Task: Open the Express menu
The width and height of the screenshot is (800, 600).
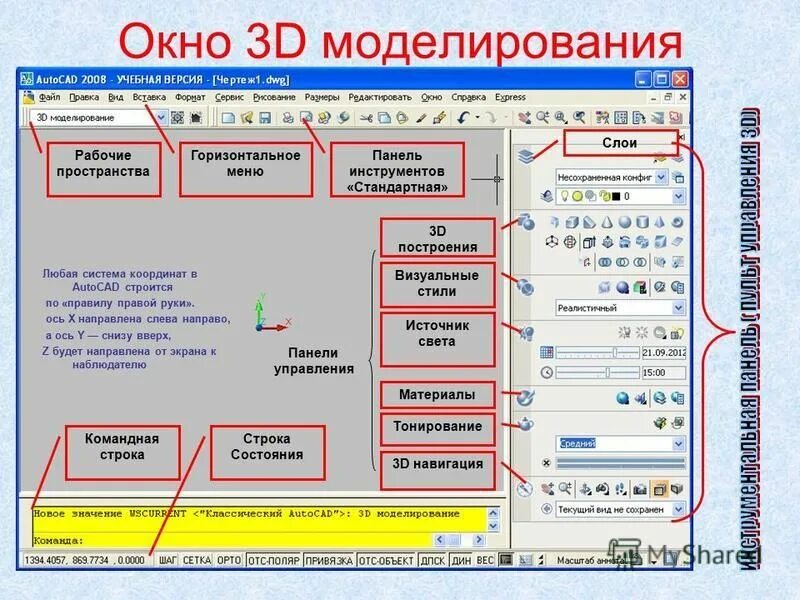Action: (510, 97)
